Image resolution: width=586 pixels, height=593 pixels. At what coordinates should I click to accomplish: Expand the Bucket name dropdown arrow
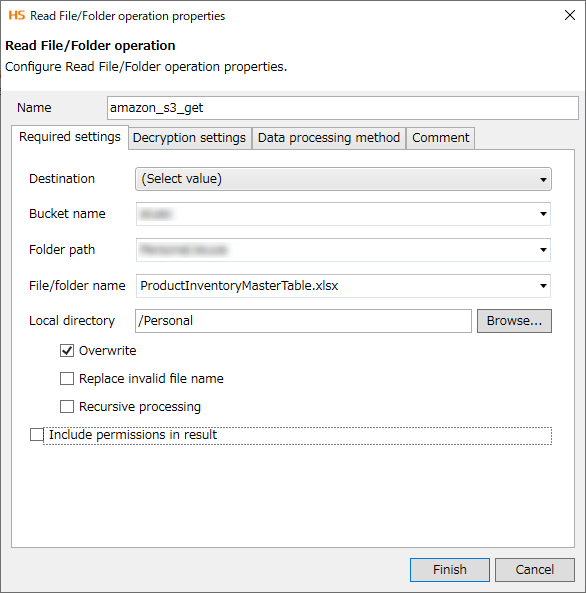tap(543, 214)
